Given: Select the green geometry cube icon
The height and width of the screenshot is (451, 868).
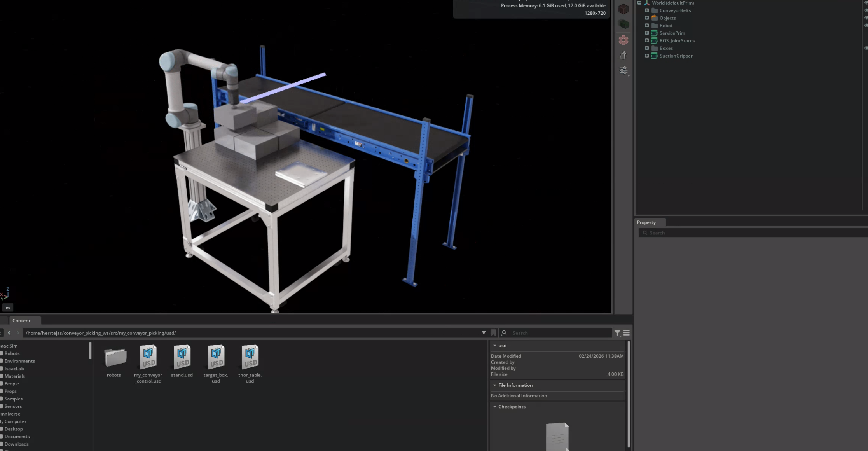Looking at the screenshot, I should pyautogui.click(x=623, y=24).
